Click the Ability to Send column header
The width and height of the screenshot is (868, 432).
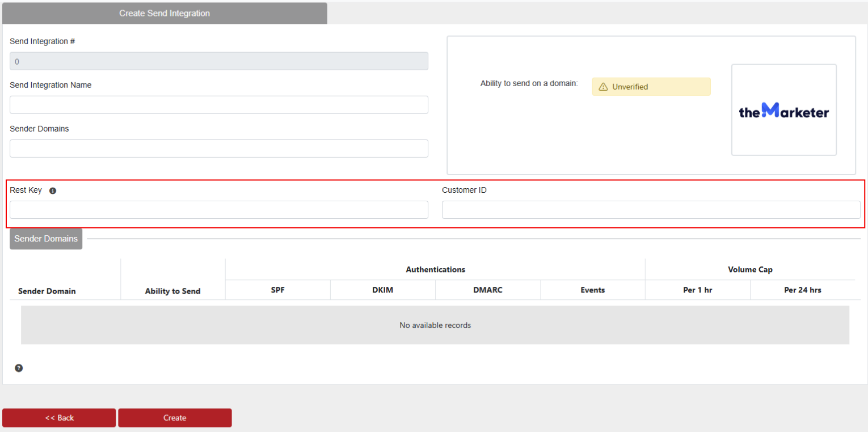tap(172, 291)
